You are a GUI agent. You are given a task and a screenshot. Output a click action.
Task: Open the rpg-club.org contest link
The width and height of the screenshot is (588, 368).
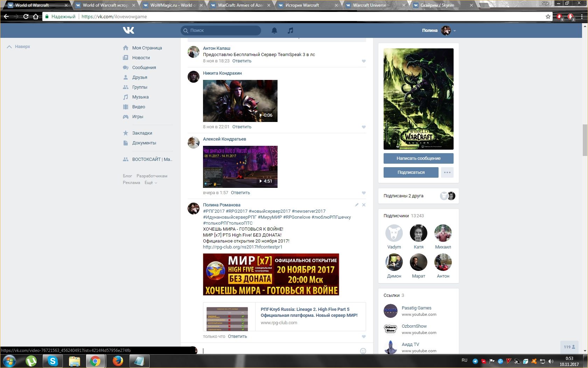pyautogui.click(x=243, y=247)
